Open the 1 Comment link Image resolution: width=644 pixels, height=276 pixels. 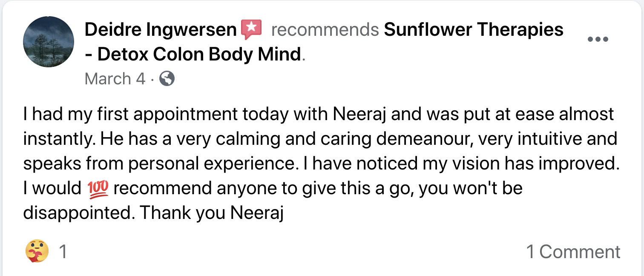[573, 252]
